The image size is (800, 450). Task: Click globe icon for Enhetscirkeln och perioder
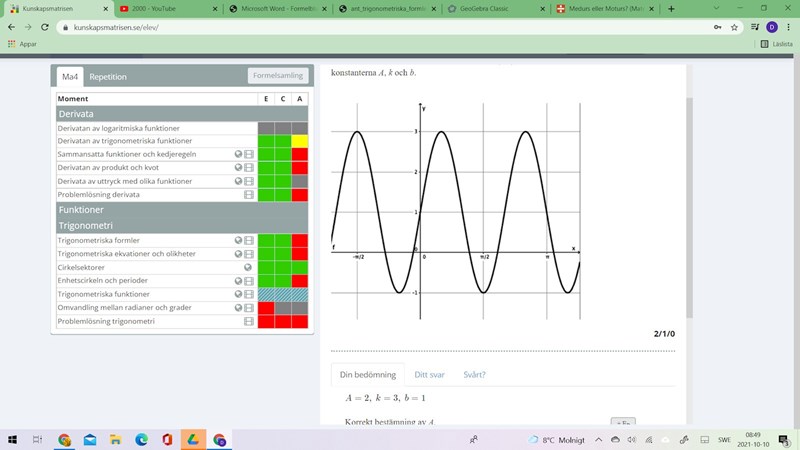point(239,281)
